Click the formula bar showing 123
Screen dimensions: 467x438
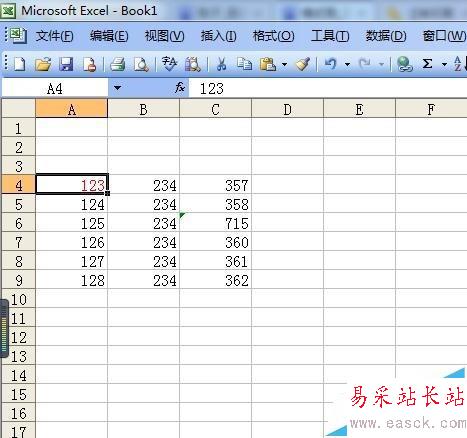click(328, 88)
